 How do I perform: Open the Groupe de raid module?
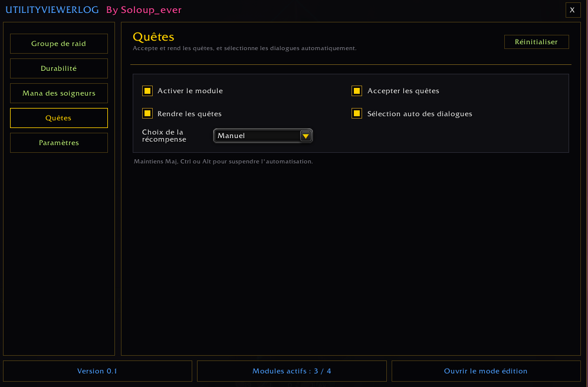pyautogui.click(x=59, y=44)
